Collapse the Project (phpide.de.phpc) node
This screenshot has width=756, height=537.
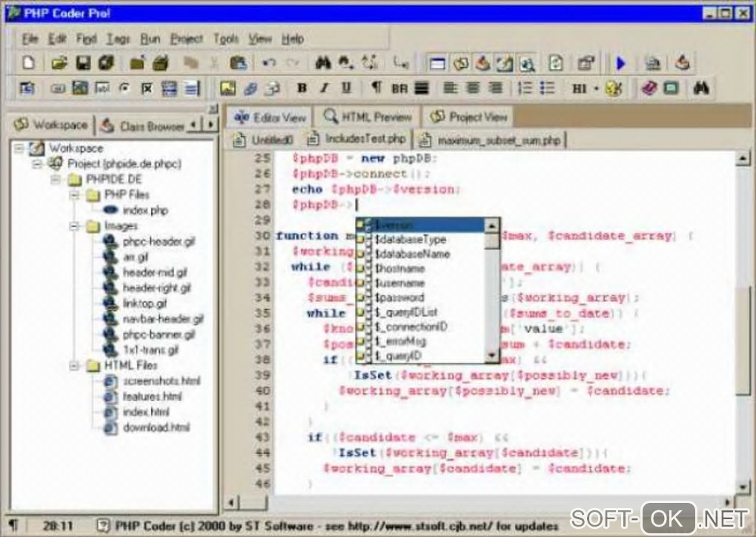[x=38, y=164]
